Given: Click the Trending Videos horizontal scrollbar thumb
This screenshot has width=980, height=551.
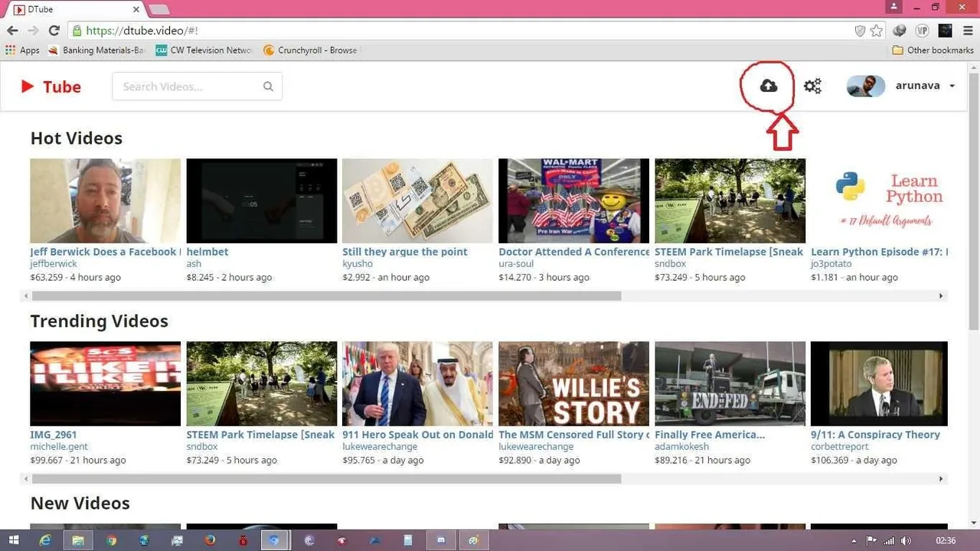Looking at the screenshot, I should pos(326,479).
